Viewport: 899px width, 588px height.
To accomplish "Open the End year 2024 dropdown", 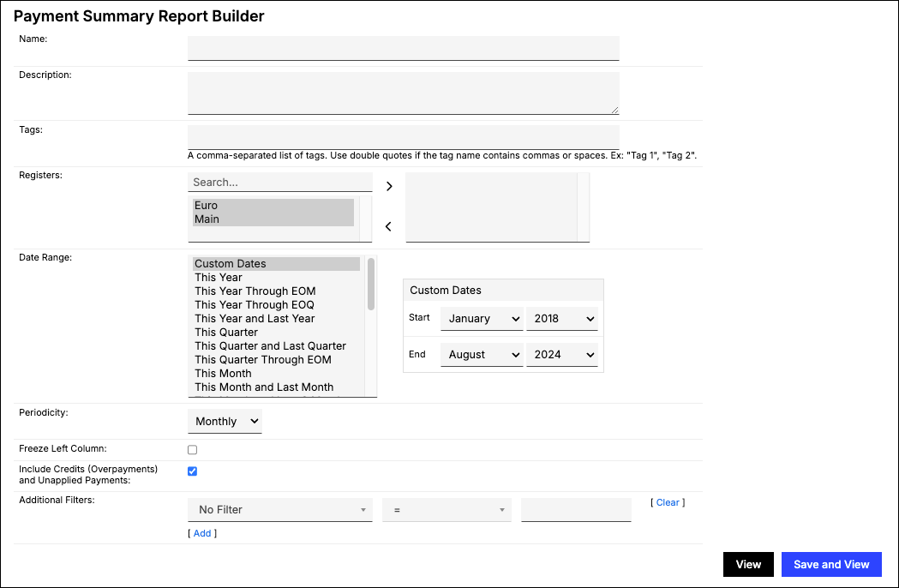I will 562,355.
